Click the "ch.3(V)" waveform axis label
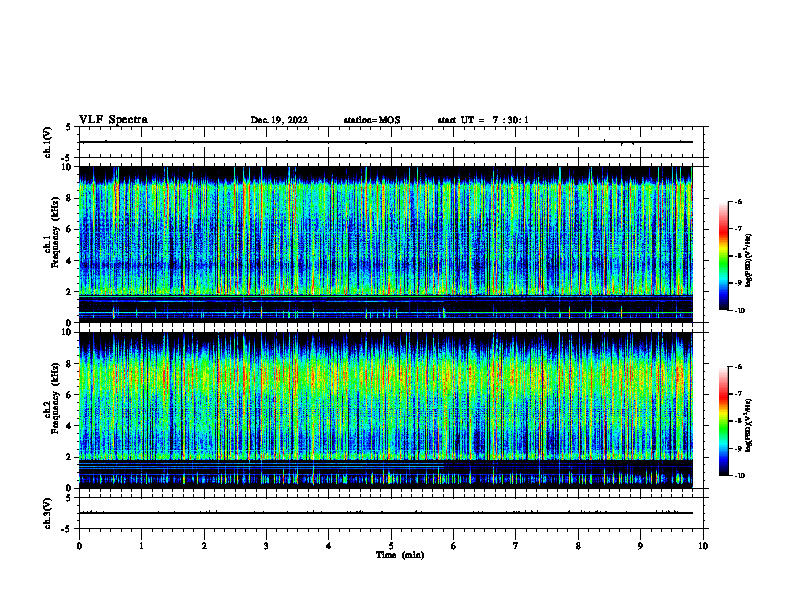This screenshot has width=792, height=612. tap(48, 513)
